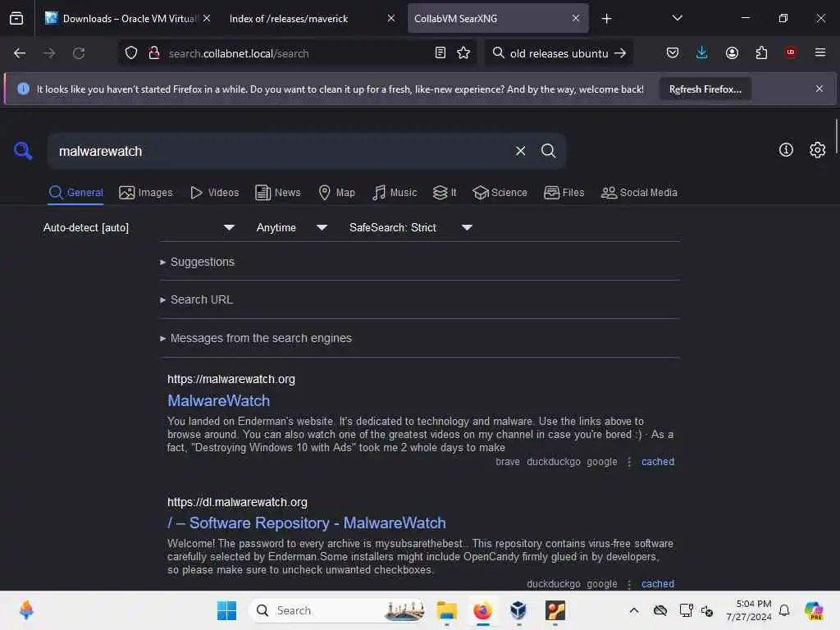The height and width of the screenshot is (630, 840).
Task: Close the CollabVM SearXNG tab
Action: click(575, 18)
